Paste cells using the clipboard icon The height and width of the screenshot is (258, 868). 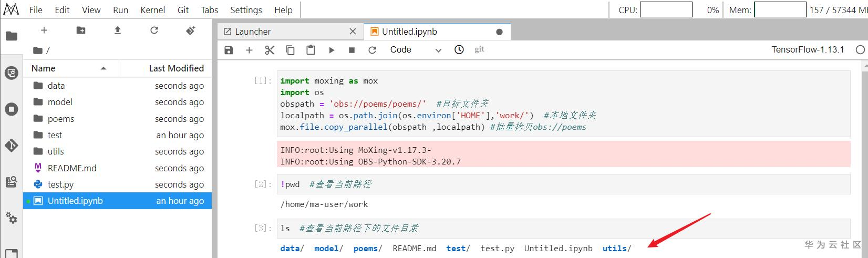click(x=311, y=50)
